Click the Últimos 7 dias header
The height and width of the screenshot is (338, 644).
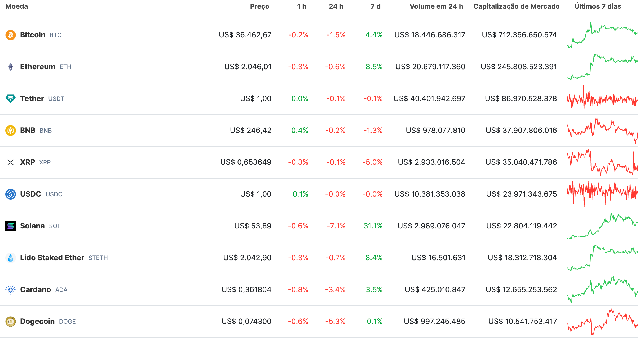598,6
